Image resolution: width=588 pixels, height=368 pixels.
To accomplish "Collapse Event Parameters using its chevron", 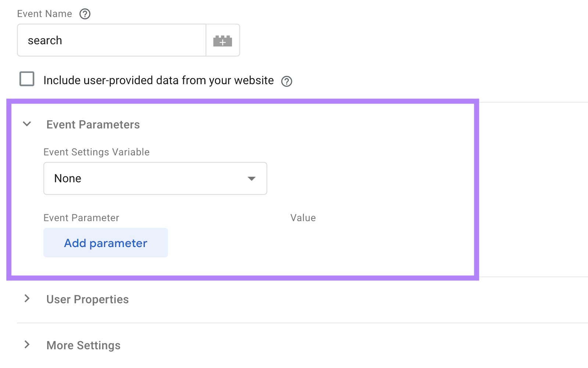I will coord(27,124).
